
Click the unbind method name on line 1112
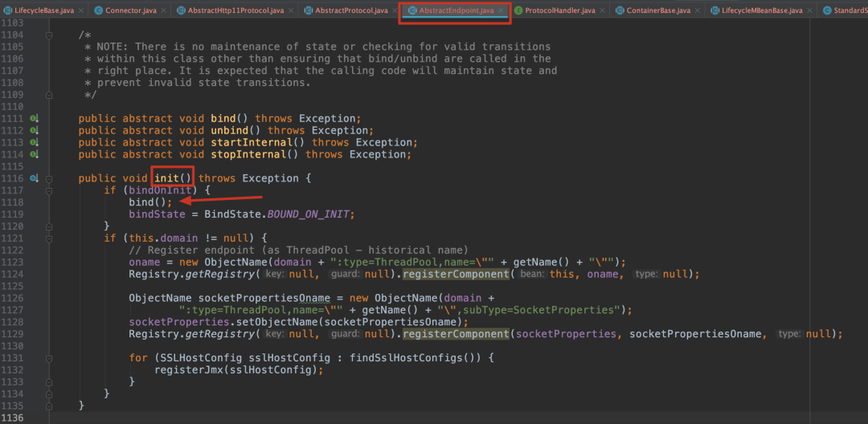(230, 131)
